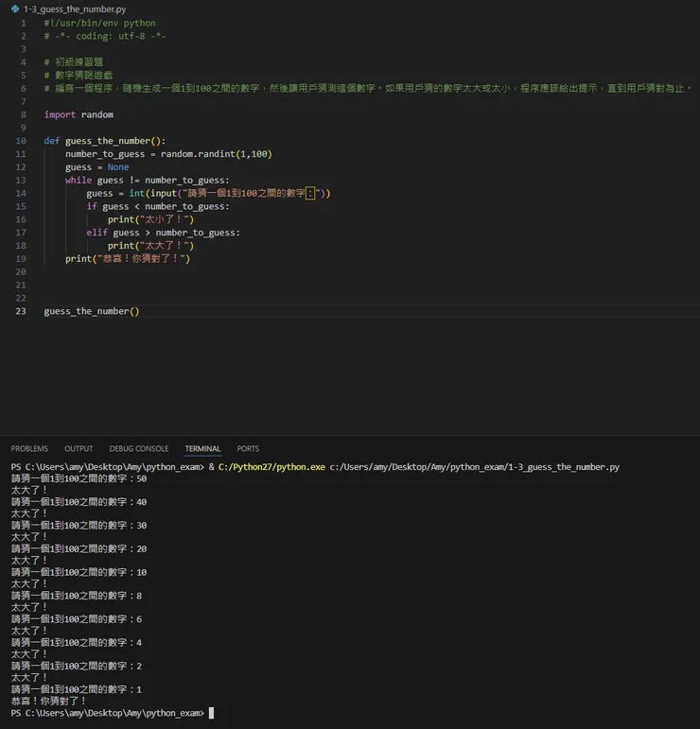Screen dimensions: 700x729
Task: Place cursor on the import random line
Action: click(79, 114)
